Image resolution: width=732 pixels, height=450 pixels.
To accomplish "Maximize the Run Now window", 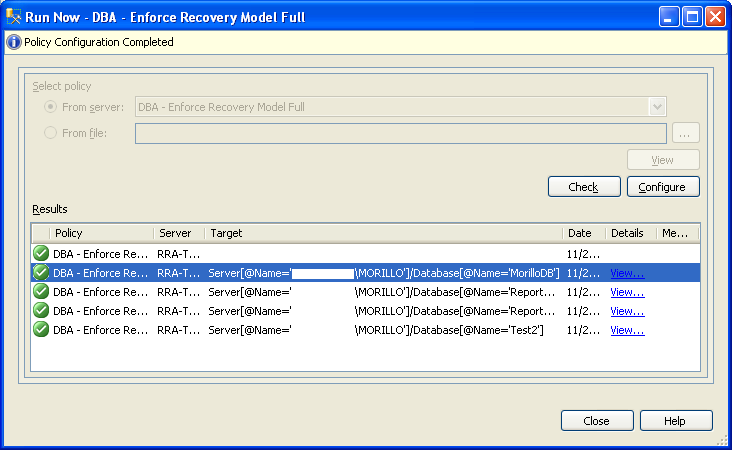I will pyautogui.click(x=692, y=17).
